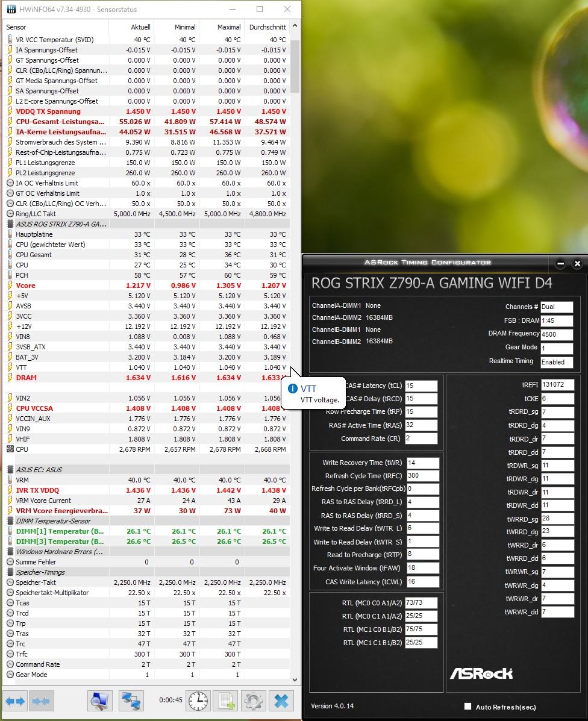Open the sensor monitor search icon
Viewport: 588px width, 721px height.
[x=100, y=701]
